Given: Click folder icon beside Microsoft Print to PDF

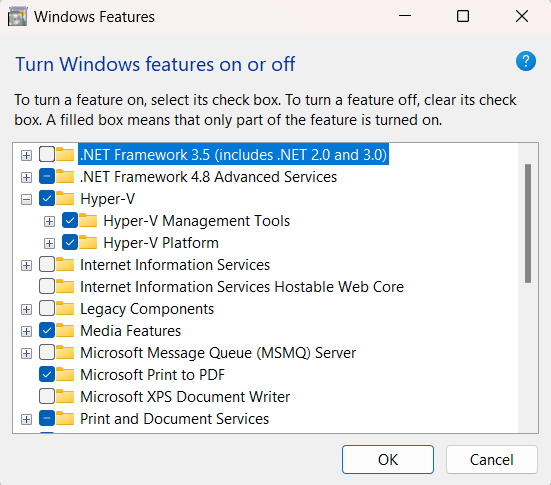Looking at the screenshot, I should pos(65,374).
